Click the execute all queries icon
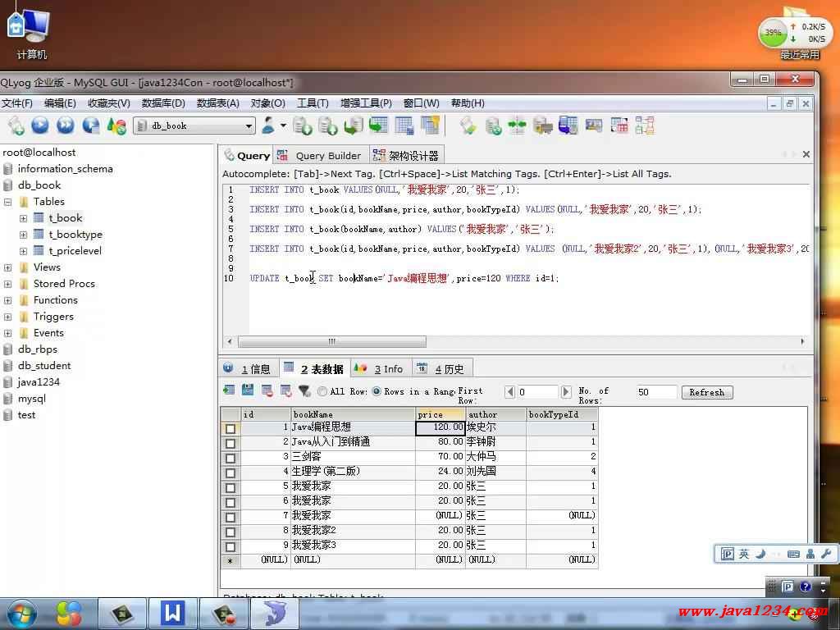This screenshot has width=840, height=630. [x=66, y=126]
